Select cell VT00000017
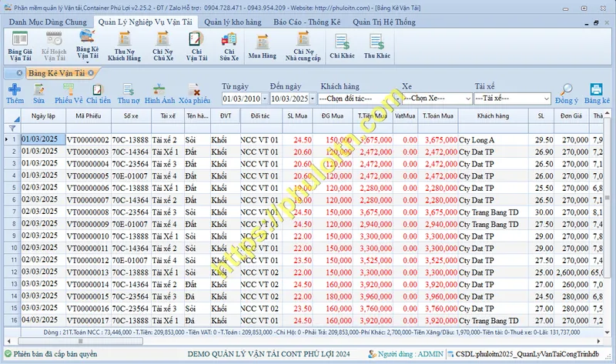 click(89, 320)
